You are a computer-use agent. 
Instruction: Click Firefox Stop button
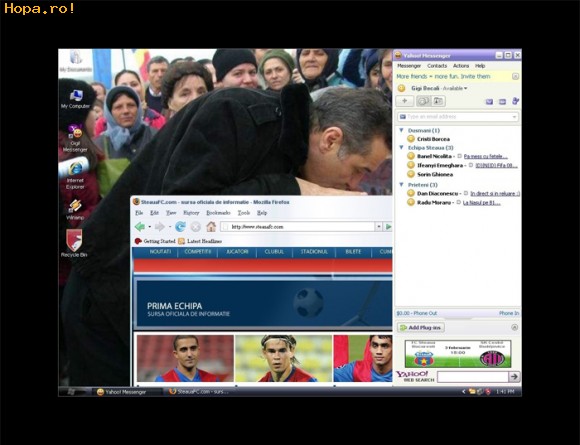pyautogui.click(x=196, y=226)
